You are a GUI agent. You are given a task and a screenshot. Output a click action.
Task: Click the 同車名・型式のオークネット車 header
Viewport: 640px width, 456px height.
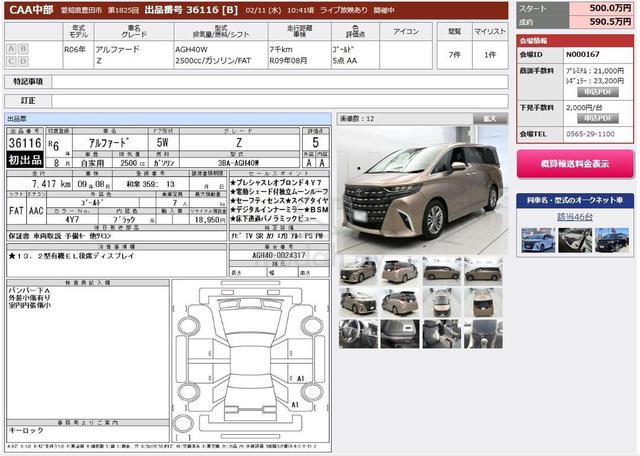(x=575, y=200)
